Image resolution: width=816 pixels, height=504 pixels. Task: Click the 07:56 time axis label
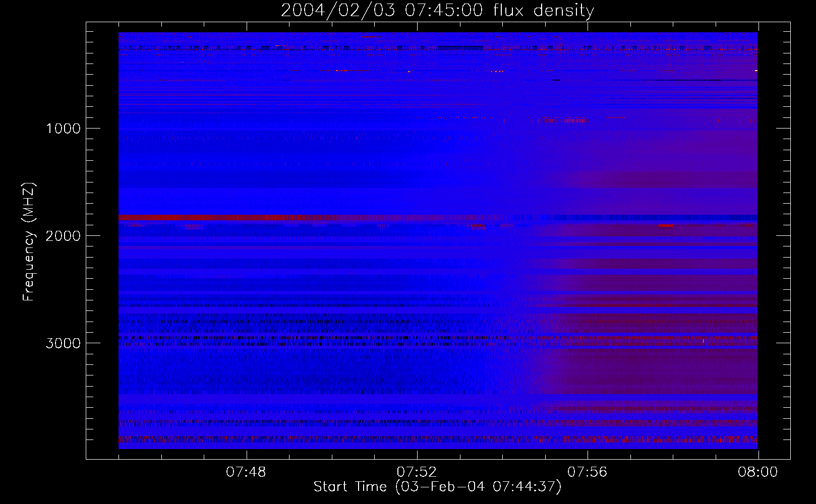[x=588, y=472]
